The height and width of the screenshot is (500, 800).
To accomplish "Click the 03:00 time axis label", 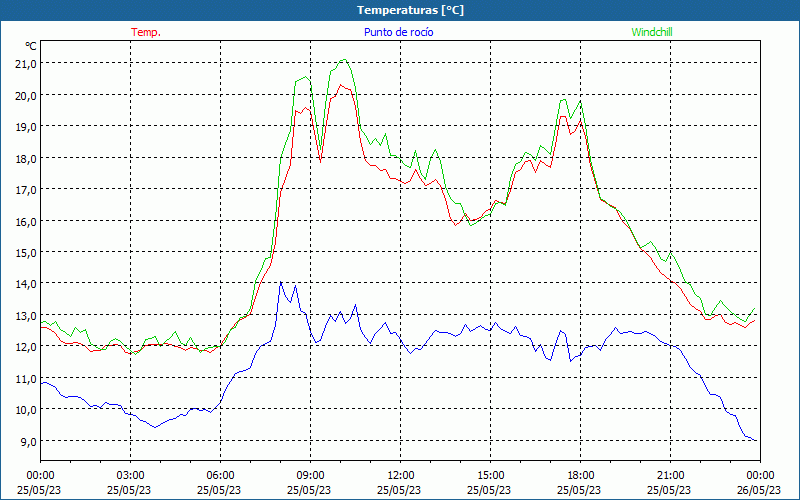I will point(131,476).
